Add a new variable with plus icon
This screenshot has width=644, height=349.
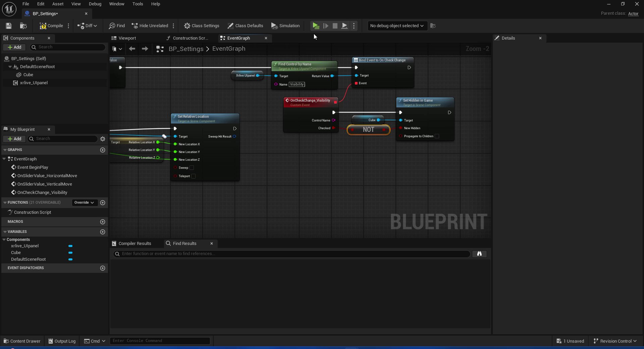(x=103, y=232)
